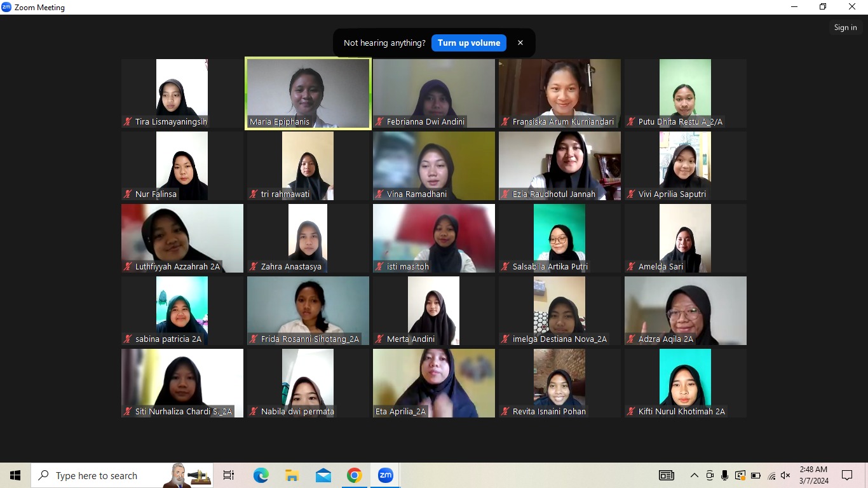Open Meet Now camera icon in tray

tap(709, 475)
